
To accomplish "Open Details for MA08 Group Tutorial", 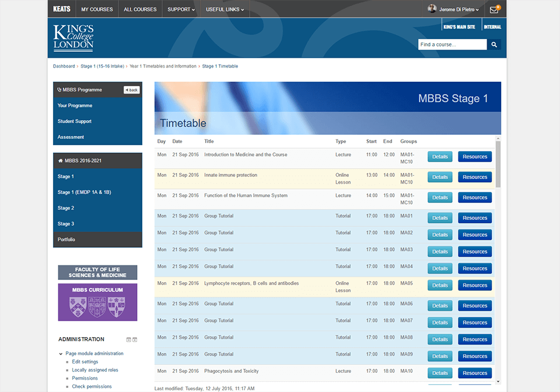I will pos(440,339).
